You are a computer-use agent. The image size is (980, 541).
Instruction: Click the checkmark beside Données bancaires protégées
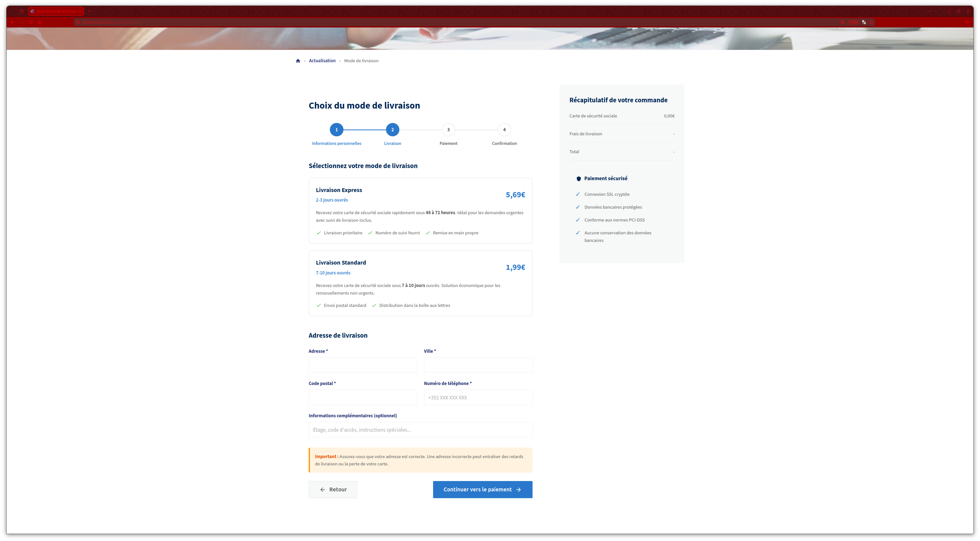578,207
